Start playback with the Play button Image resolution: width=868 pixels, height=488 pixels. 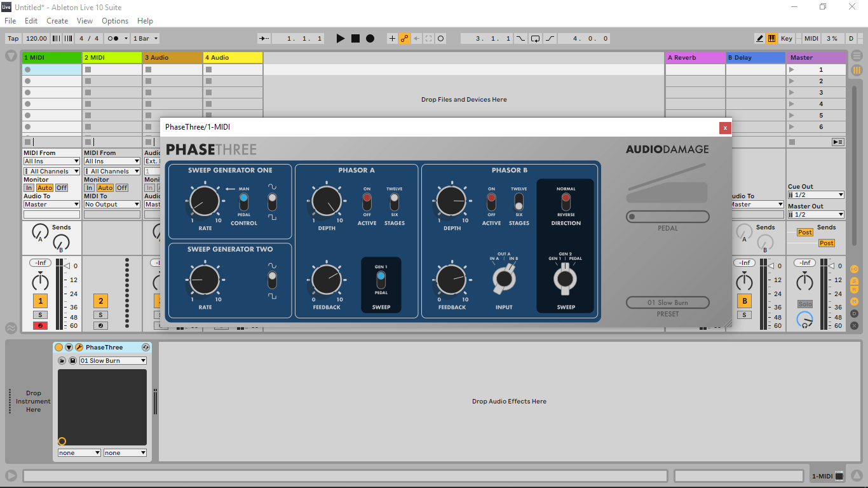(x=340, y=39)
